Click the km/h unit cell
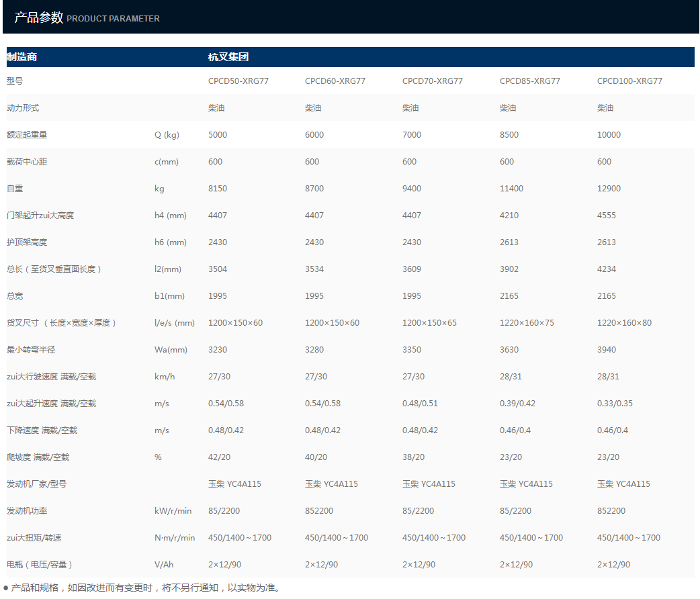700x599 pixels. (165, 377)
